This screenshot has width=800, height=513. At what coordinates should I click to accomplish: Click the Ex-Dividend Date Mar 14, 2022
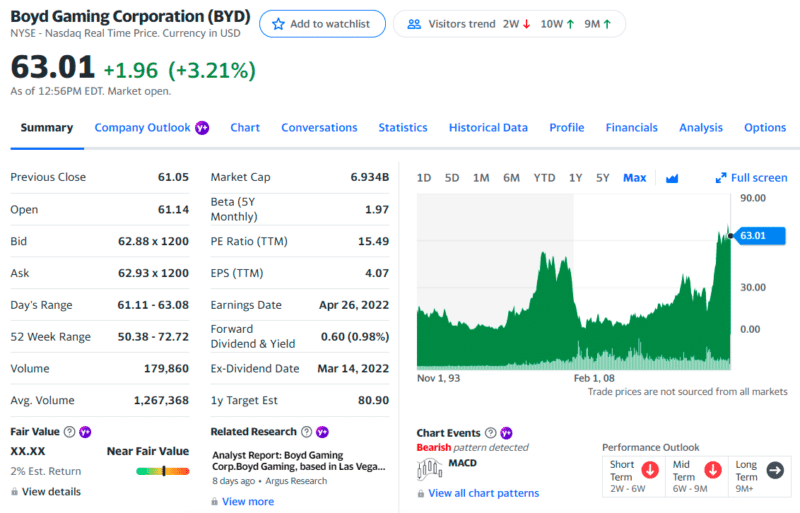[x=353, y=369]
